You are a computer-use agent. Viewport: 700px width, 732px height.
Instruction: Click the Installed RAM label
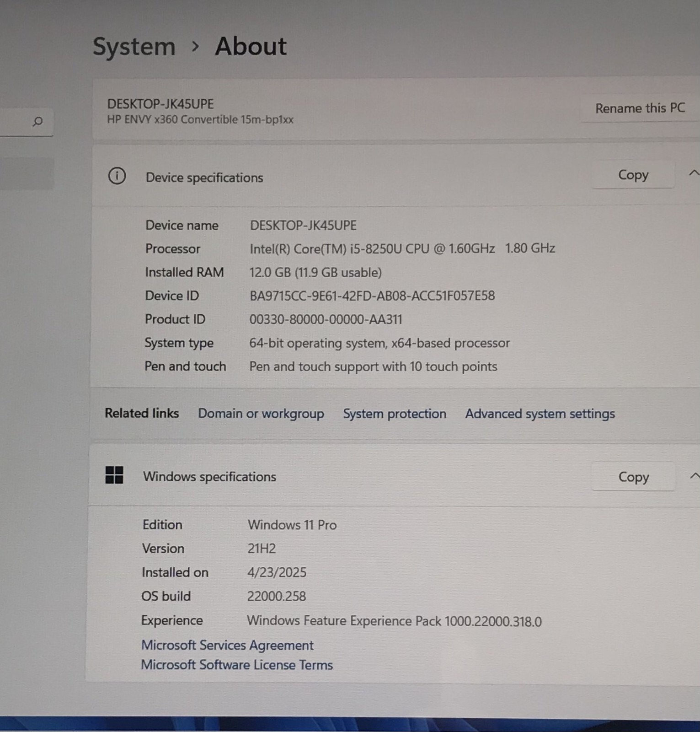184,272
